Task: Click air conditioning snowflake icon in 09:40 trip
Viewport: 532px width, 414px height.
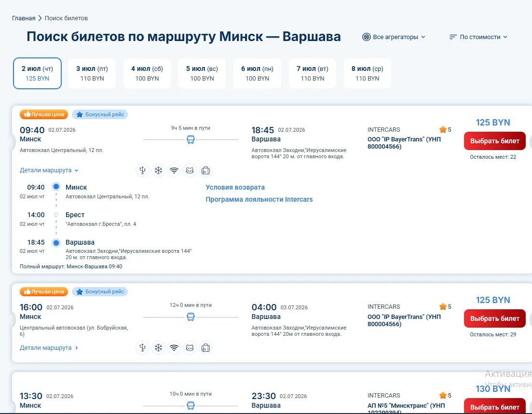Action: pos(159,170)
